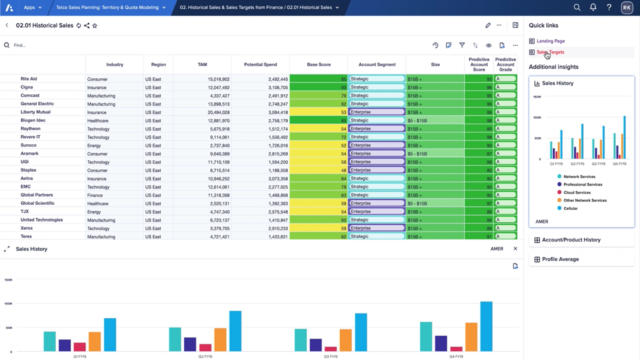Open the notifications bell
640x360 pixels.
[x=593, y=7]
